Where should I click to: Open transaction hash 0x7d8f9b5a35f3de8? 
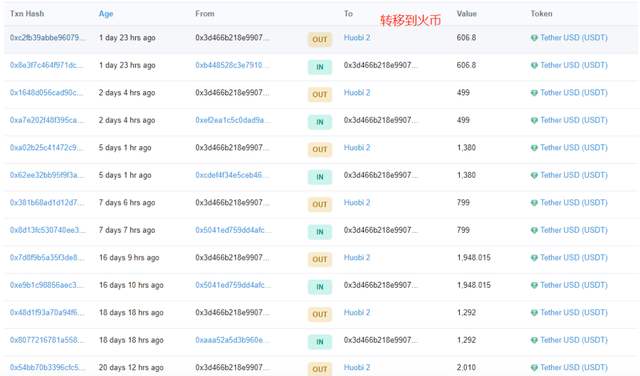coord(47,258)
